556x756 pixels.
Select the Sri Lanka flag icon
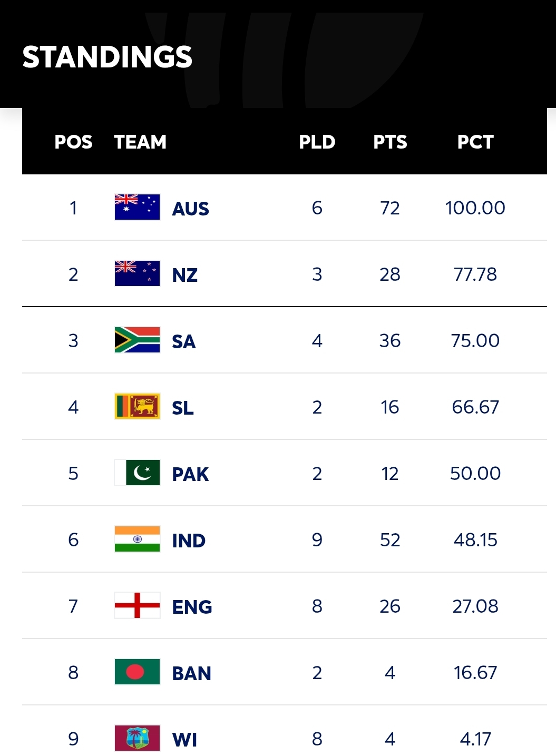[x=137, y=406]
